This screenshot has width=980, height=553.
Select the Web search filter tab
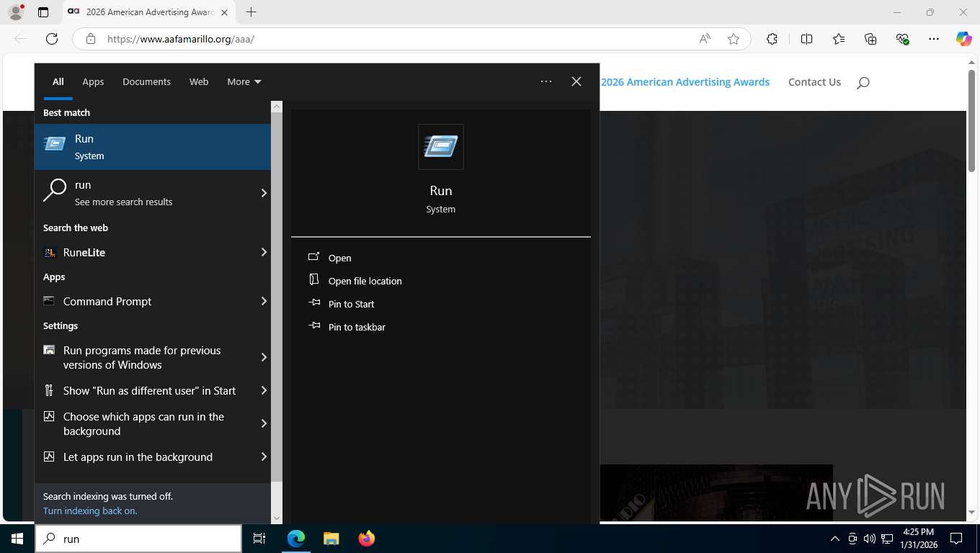[199, 81]
